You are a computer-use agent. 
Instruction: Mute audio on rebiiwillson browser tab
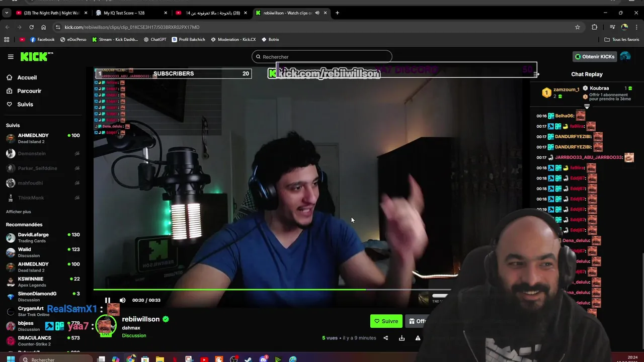click(x=317, y=13)
